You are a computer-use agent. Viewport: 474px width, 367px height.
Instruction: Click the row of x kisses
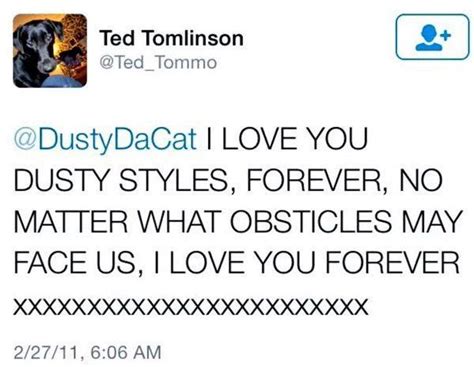point(191,306)
